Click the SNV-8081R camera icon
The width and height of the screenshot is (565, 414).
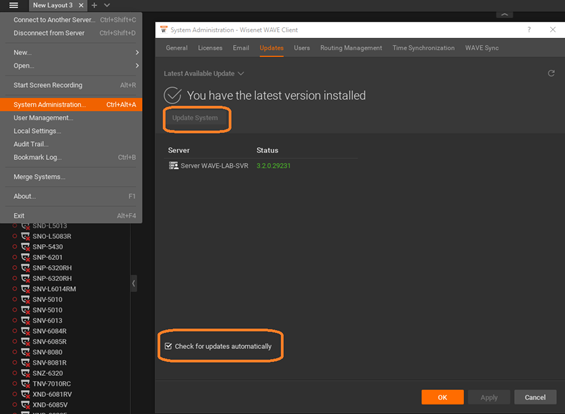point(25,362)
